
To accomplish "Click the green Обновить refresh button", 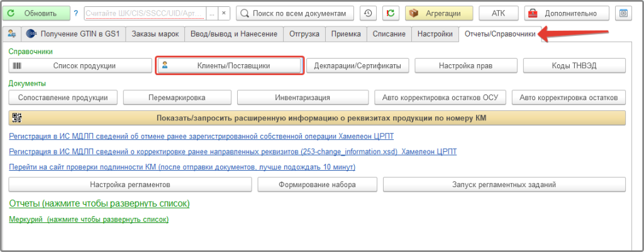I will click(x=36, y=13).
